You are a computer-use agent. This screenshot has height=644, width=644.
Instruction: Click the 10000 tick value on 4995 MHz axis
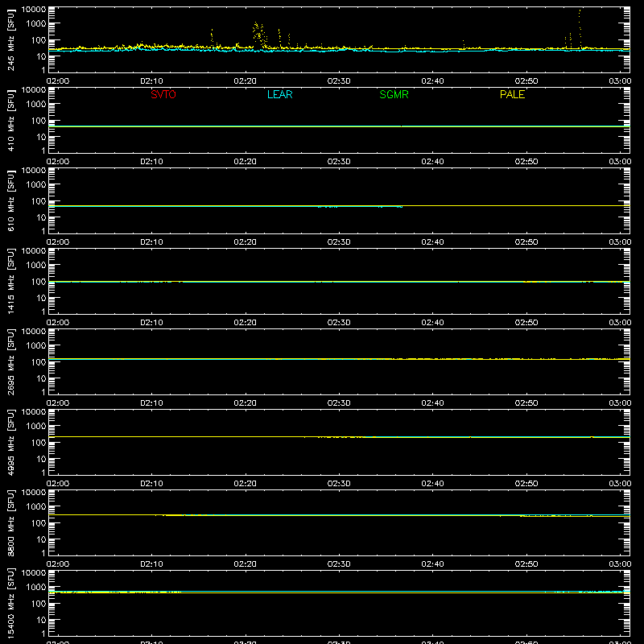tap(34, 412)
